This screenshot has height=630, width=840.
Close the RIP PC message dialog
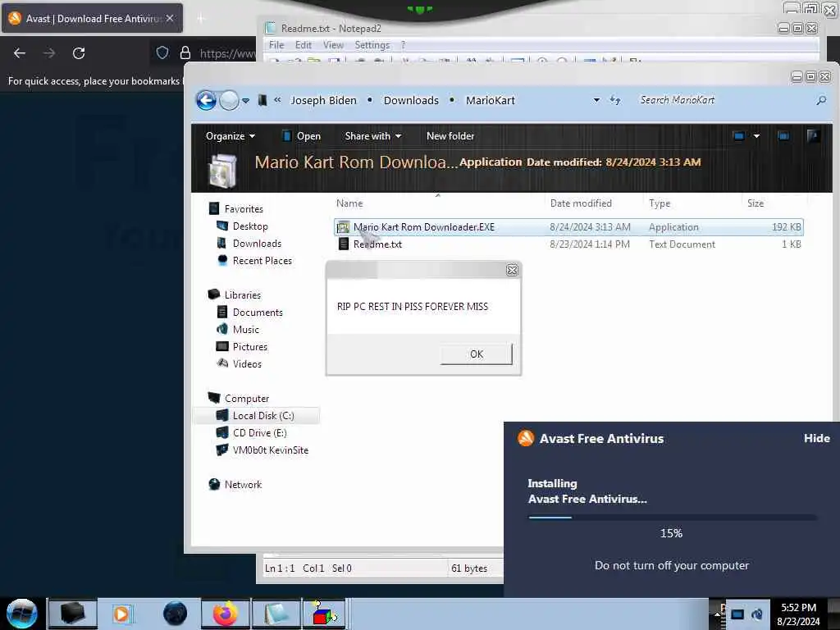512,271
